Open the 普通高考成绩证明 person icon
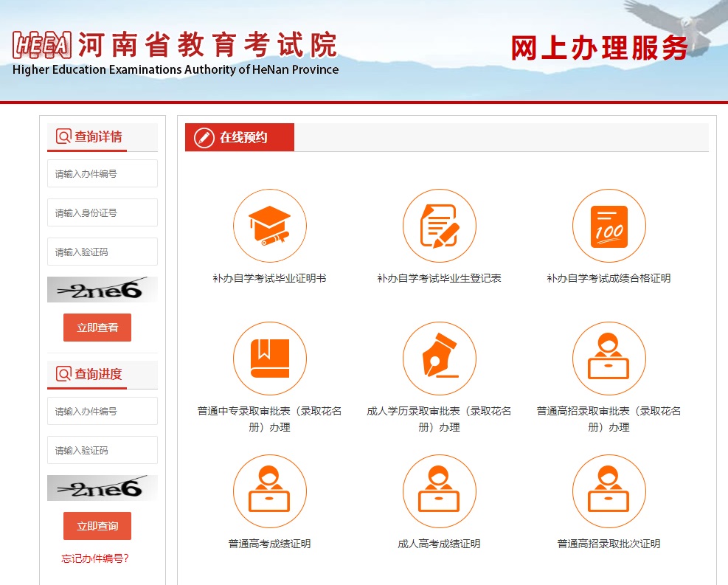The image size is (728, 585). point(269,491)
